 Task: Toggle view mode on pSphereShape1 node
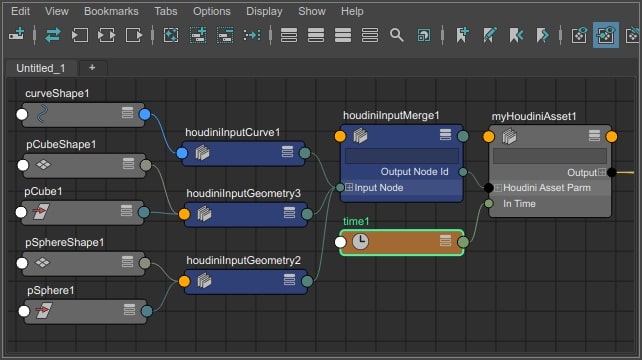point(127,261)
